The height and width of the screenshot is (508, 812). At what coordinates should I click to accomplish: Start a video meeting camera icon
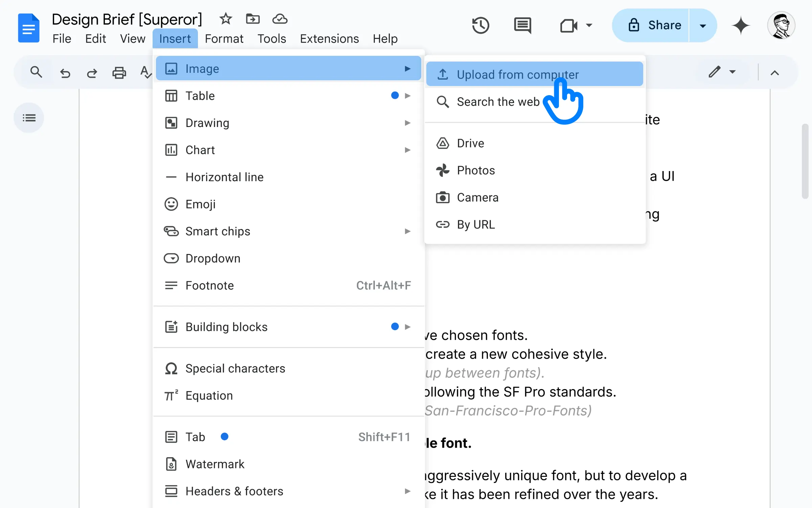(x=568, y=25)
